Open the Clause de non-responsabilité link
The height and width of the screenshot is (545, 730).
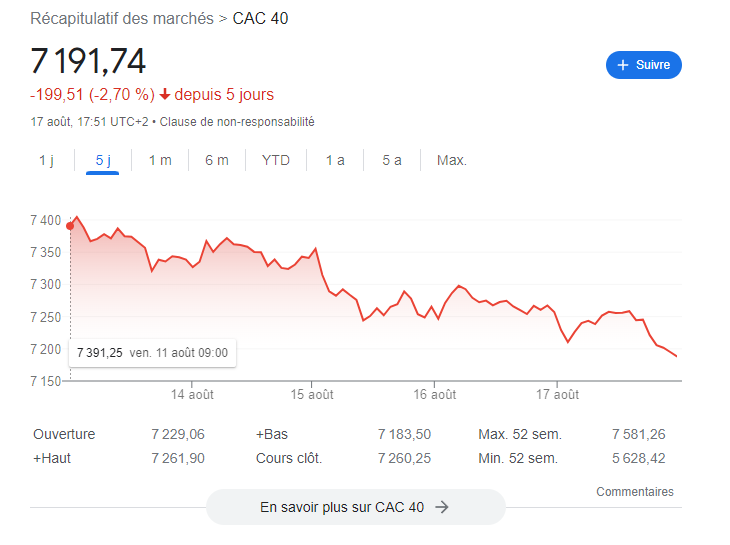coord(237,122)
